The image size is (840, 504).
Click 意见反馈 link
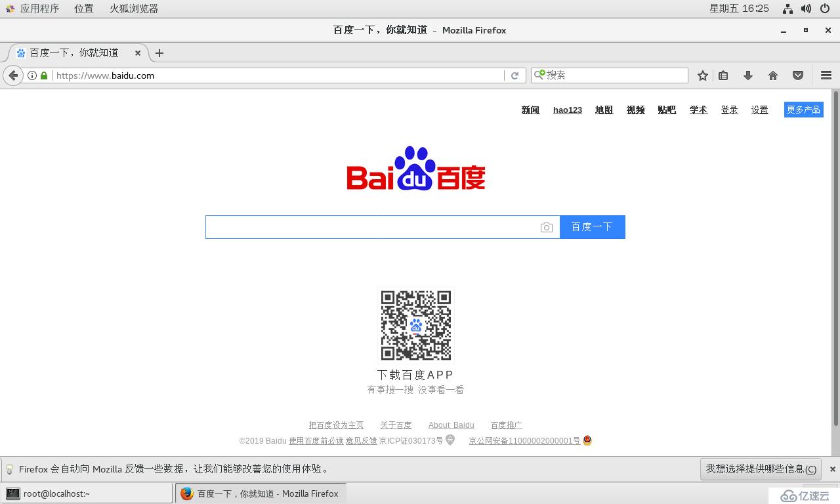[x=362, y=441]
